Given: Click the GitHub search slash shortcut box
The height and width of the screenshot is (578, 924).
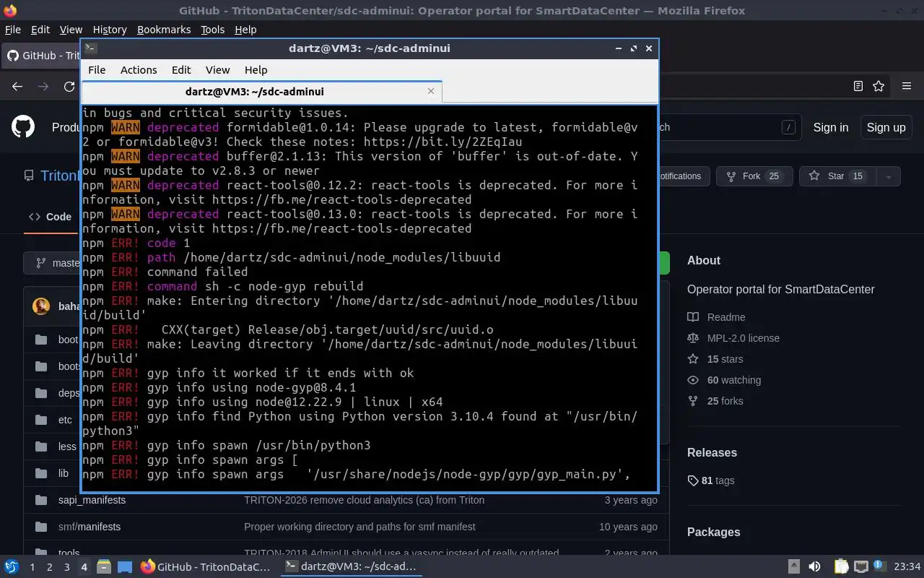Looking at the screenshot, I should click(788, 127).
